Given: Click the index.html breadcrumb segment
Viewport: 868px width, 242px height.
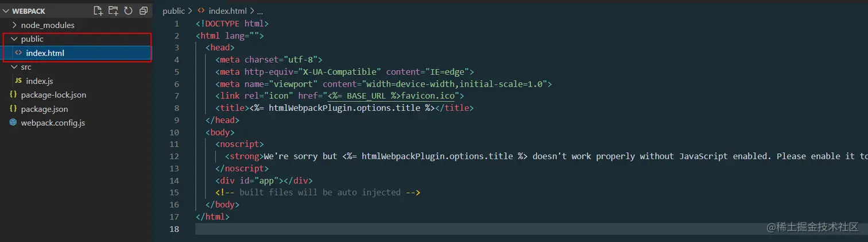Looking at the screenshot, I should 228,11.
